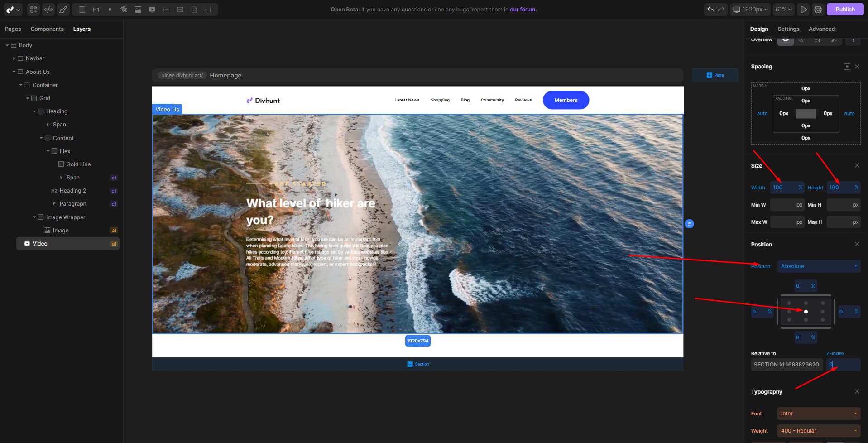
Task: Insert an H1 heading element
Action: point(96,9)
